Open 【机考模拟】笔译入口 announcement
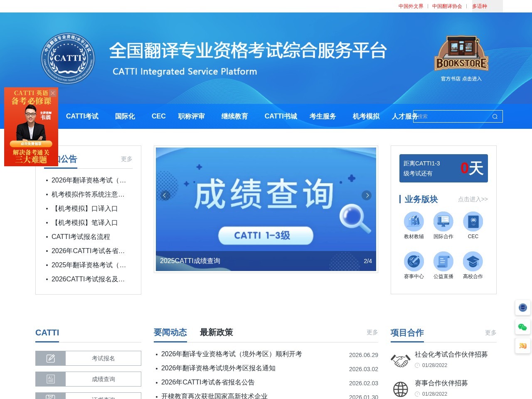 point(85,223)
